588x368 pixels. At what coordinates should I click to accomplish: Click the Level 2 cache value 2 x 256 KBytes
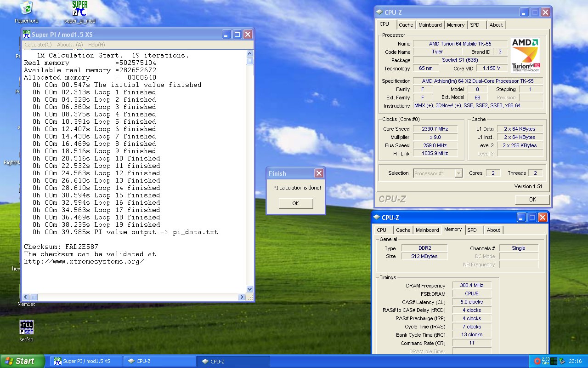pos(520,145)
